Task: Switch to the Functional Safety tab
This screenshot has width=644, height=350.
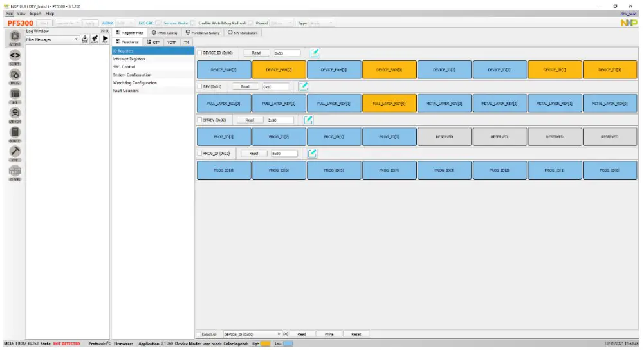Action: tap(203, 32)
